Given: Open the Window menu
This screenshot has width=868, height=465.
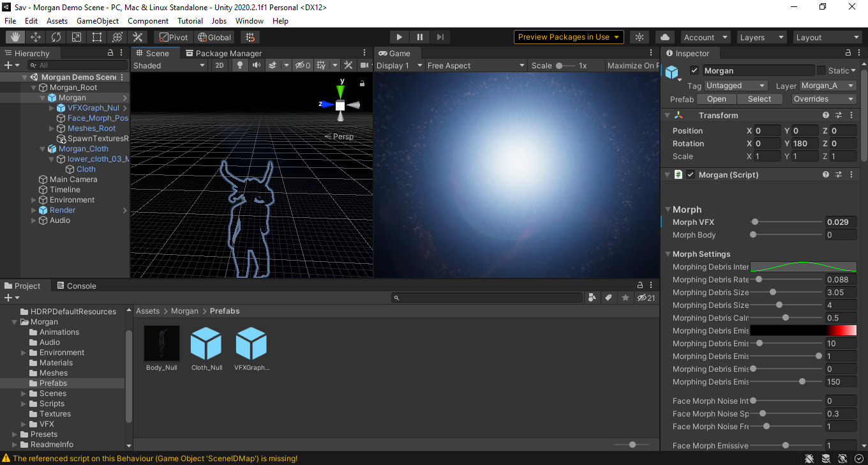Looking at the screenshot, I should coord(250,21).
